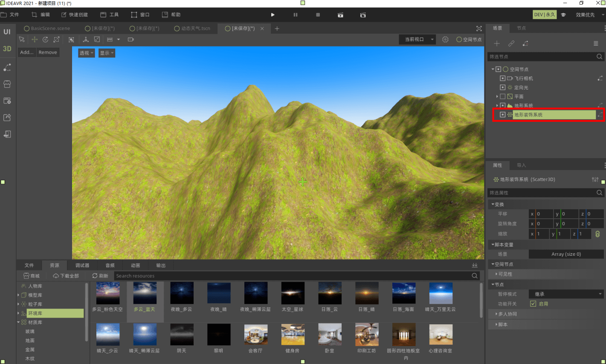The image size is (606, 364).
Task: Select the arrow selection tool
Action: click(22, 39)
